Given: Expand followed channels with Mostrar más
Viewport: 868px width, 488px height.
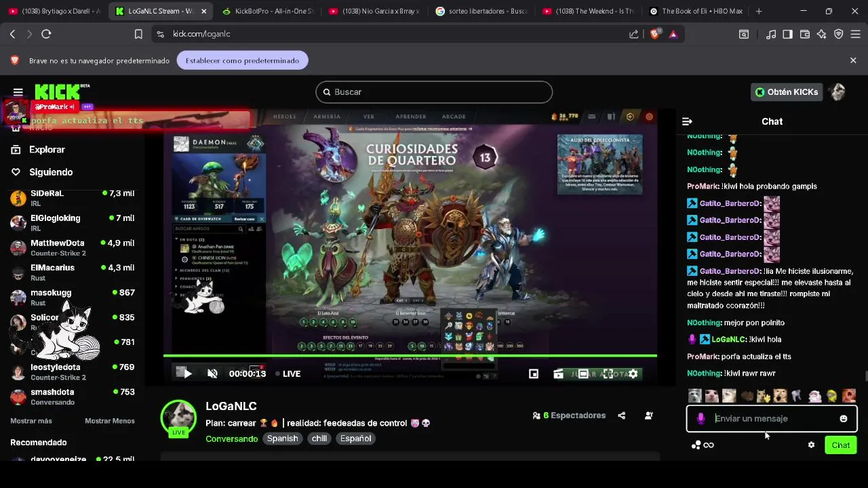Looking at the screenshot, I should pyautogui.click(x=31, y=421).
